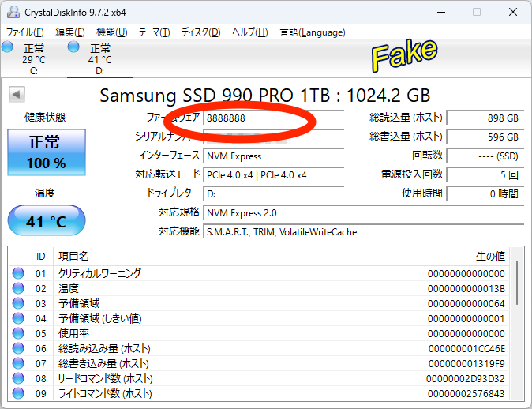
Task: Click raw value 000000001CC46E
Action: tap(466, 348)
